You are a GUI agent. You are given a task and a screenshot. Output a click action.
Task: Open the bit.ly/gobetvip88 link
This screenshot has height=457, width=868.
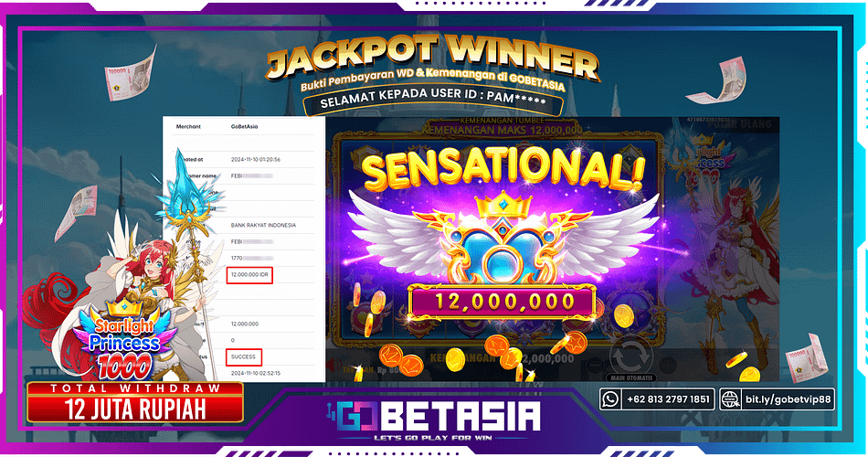[788, 399]
